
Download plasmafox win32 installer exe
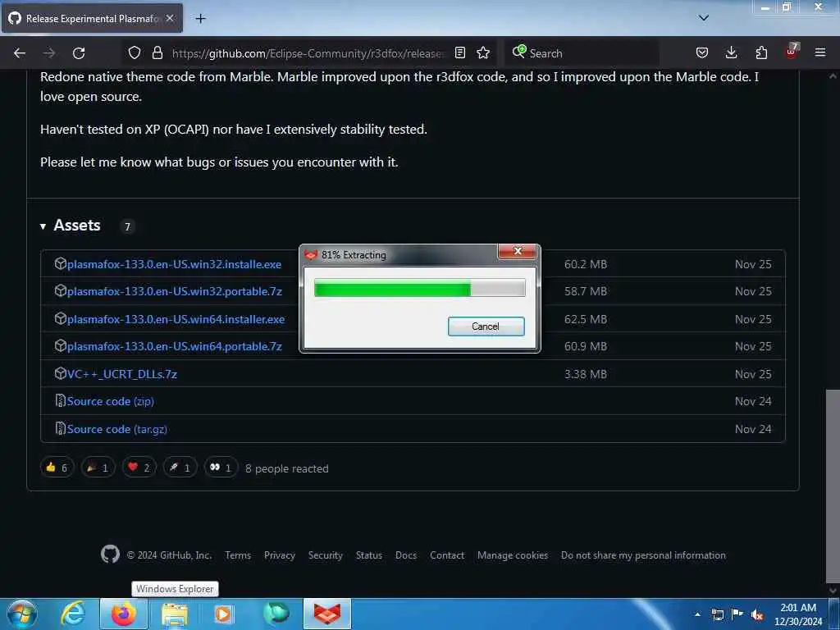174,264
